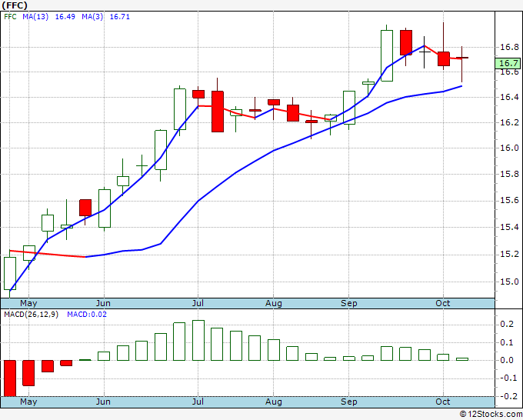Select Jun on the MACD time axis
This screenshot has width=523, height=420.
pos(103,402)
